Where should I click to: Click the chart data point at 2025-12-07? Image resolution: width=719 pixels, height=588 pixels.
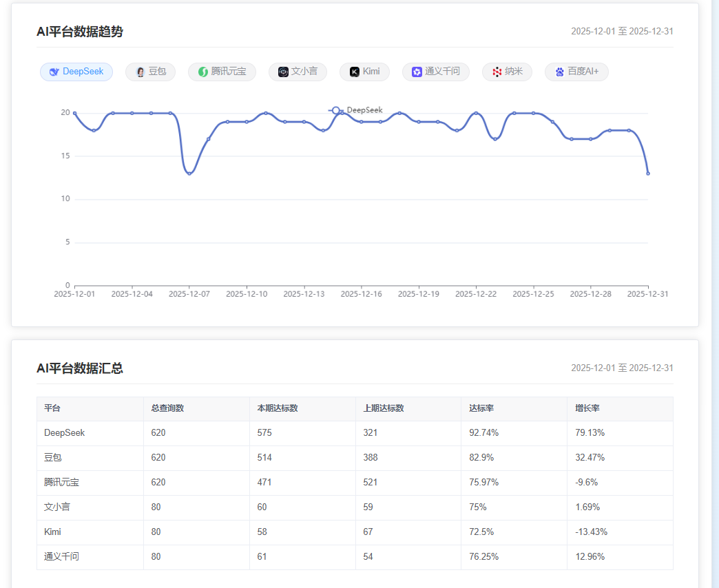pos(189,174)
